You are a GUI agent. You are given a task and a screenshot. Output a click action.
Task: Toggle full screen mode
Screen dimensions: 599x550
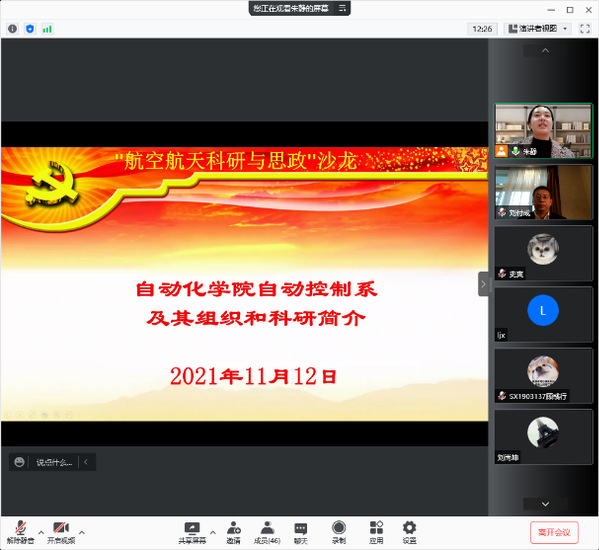pos(585,29)
